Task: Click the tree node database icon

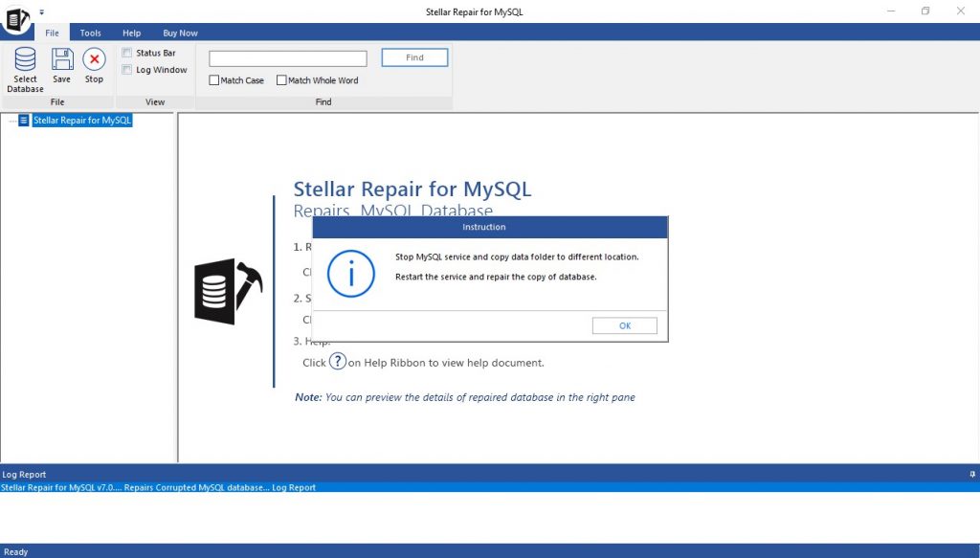Action: 24,120
